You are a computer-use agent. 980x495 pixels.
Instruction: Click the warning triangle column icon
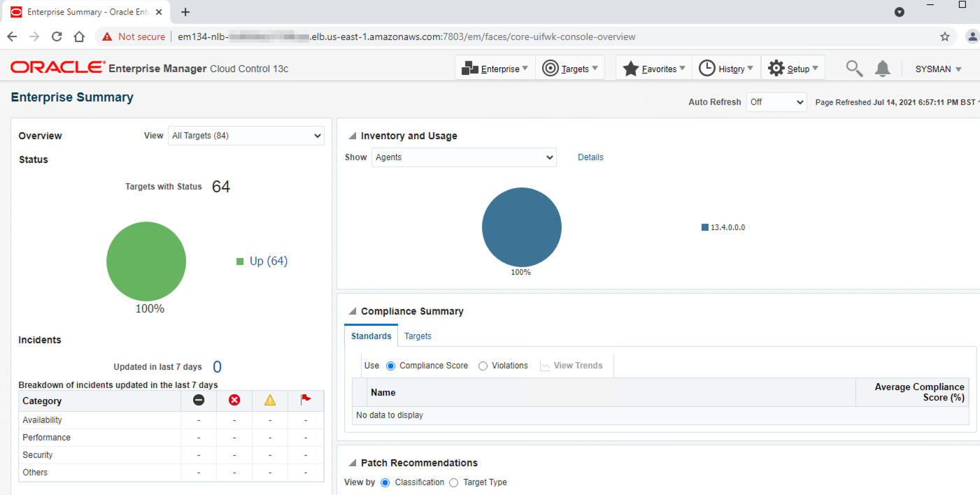pos(270,400)
